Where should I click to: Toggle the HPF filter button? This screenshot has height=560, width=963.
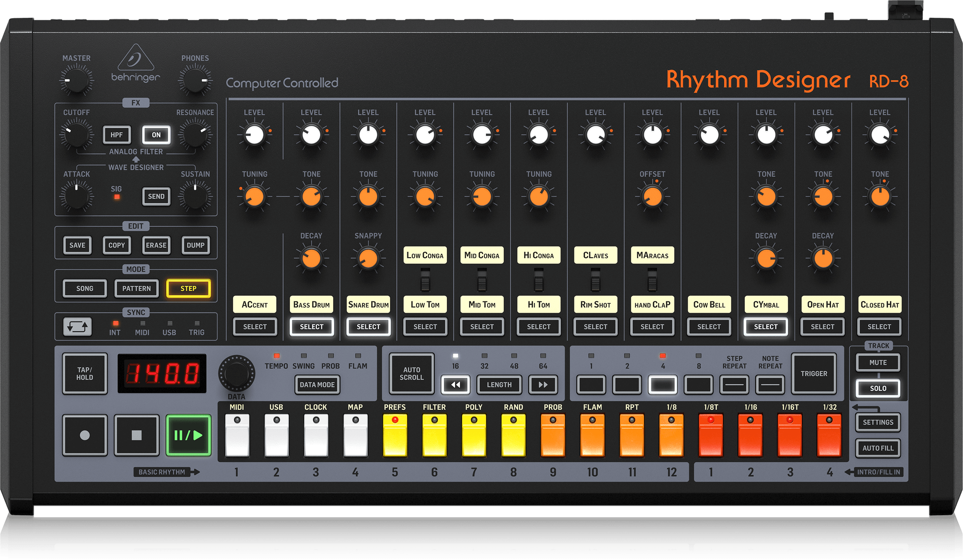coord(117,135)
